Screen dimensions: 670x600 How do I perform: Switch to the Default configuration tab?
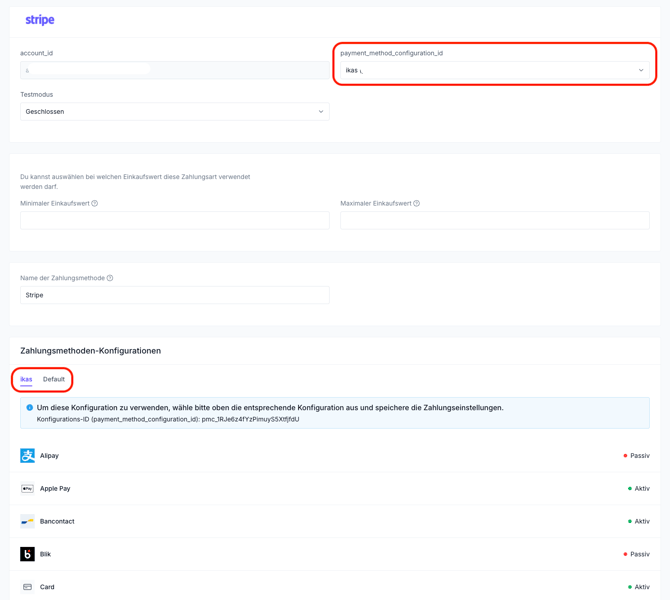(54, 379)
